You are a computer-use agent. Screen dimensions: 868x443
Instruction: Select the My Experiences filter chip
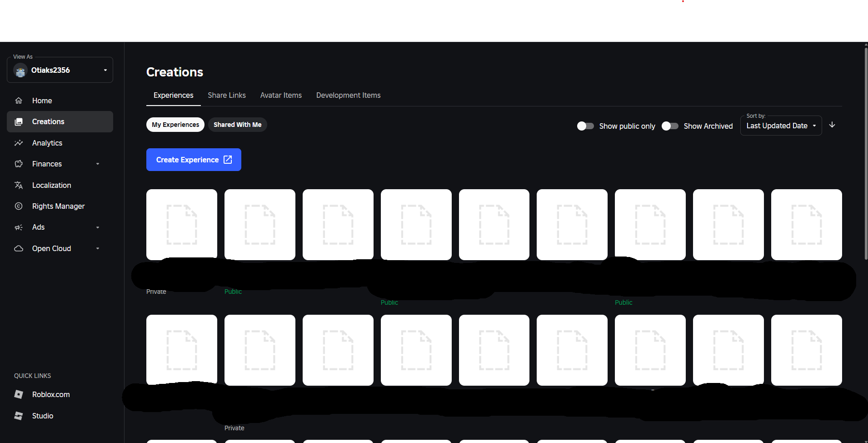click(175, 125)
